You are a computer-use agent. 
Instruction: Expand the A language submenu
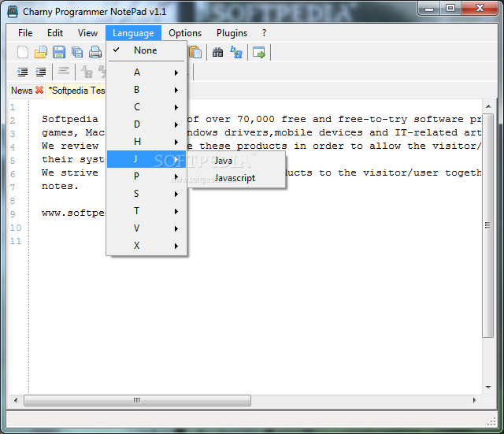[x=146, y=72]
